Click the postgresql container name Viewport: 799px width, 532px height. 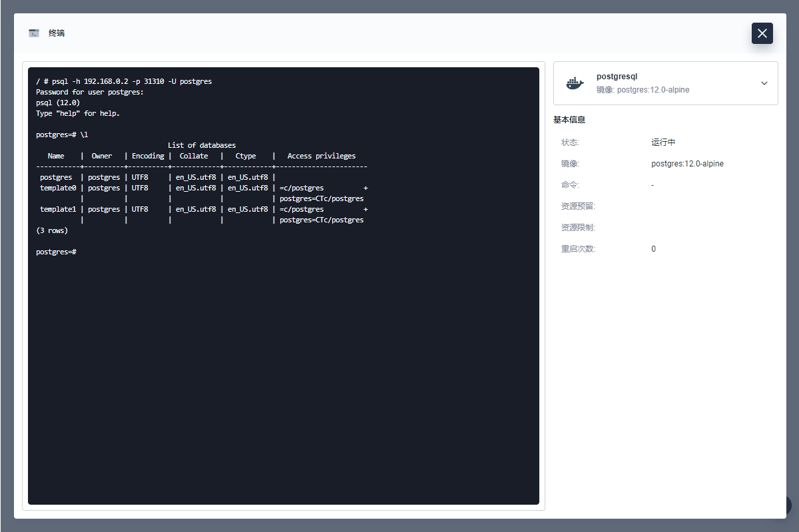click(617, 77)
